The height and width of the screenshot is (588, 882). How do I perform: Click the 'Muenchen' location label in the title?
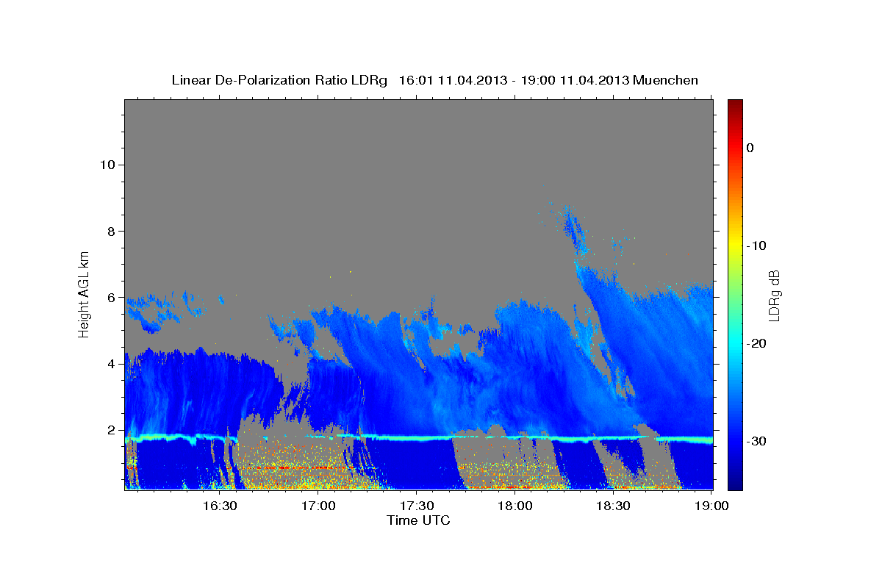click(666, 80)
